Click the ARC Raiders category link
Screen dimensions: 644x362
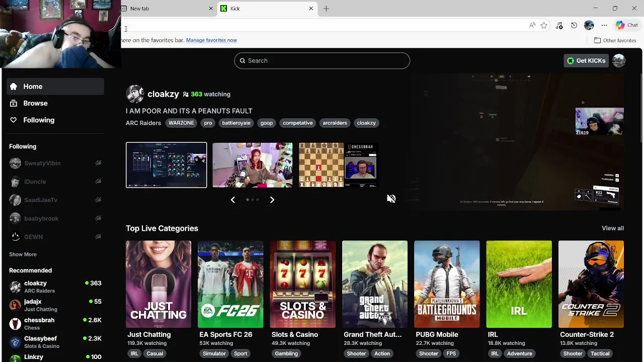[143, 123]
